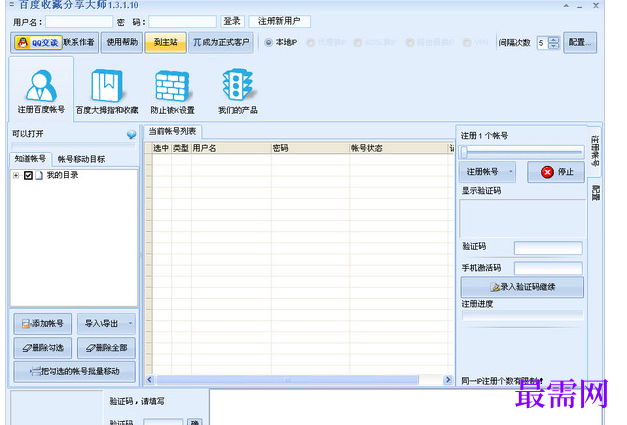Viewport: 627px width, 425px height.
Task: Click 把勾选的帐号批量移动 button
Action: pyautogui.click(x=75, y=371)
